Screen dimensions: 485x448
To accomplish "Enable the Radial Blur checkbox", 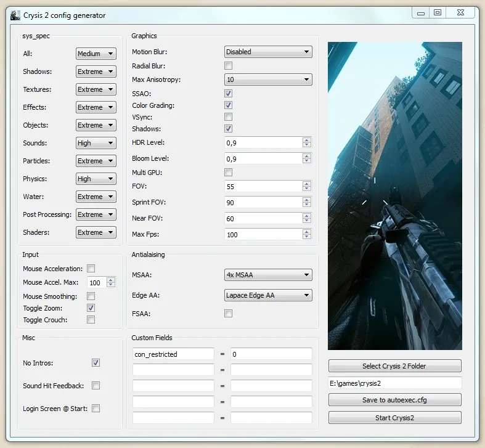I will 228,66.
